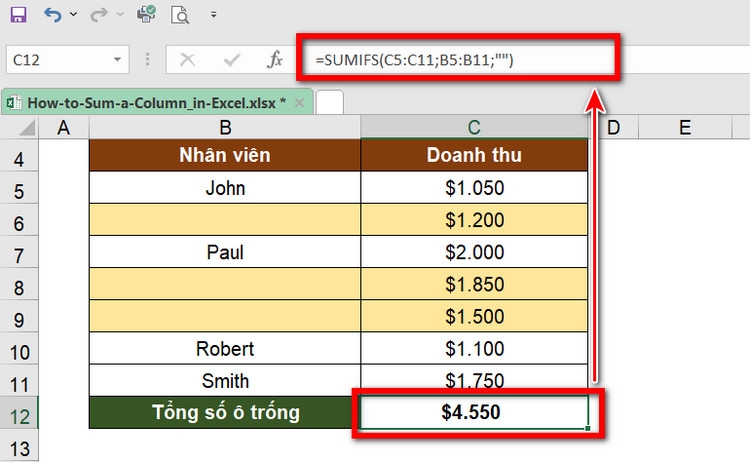The height and width of the screenshot is (462, 750).
Task: Click the Name Box showing C12
Action: [67, 60]
